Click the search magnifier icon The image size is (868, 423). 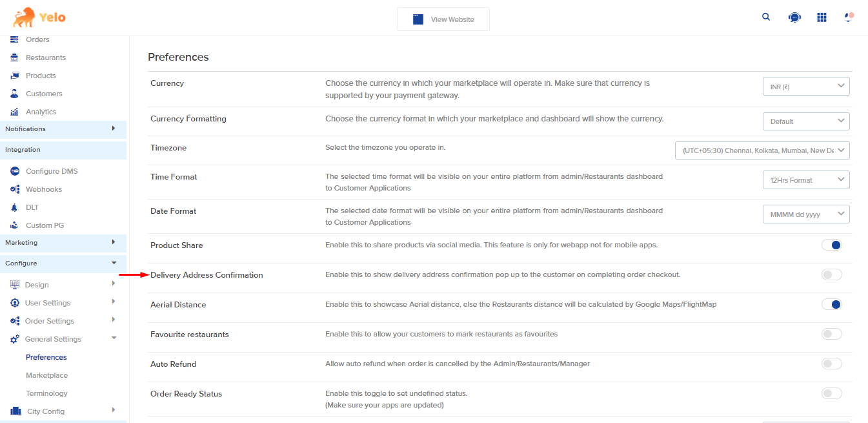coord(766,17)
